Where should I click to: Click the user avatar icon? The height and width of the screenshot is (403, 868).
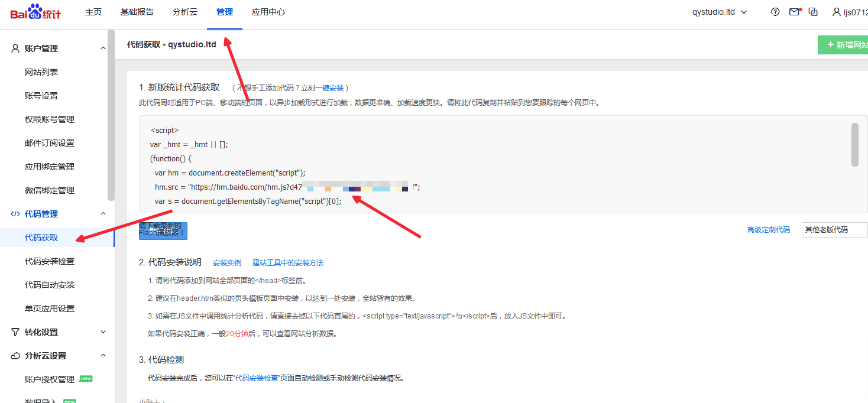point(836,12)
